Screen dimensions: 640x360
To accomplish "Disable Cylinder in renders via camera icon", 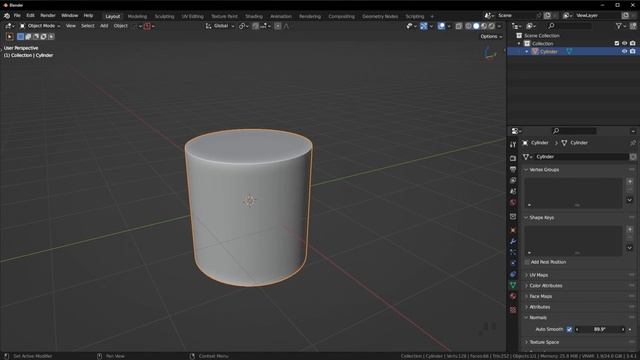I will tap(632, 51).
